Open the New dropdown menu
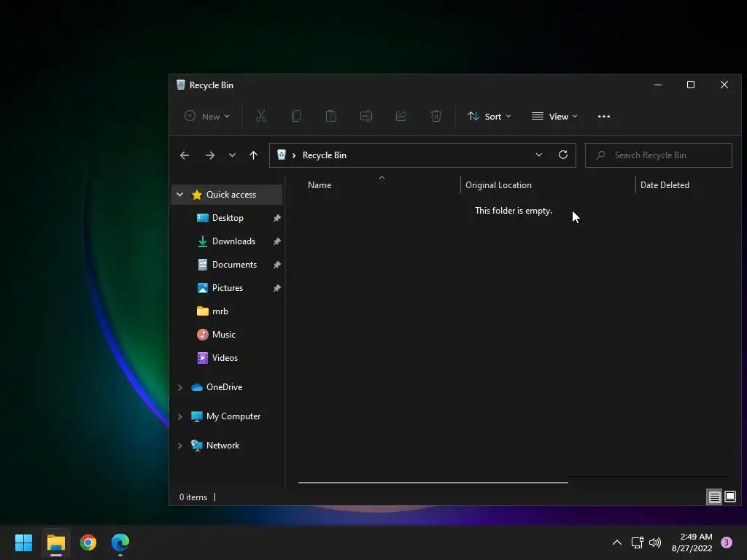 (x=207, y=117)
